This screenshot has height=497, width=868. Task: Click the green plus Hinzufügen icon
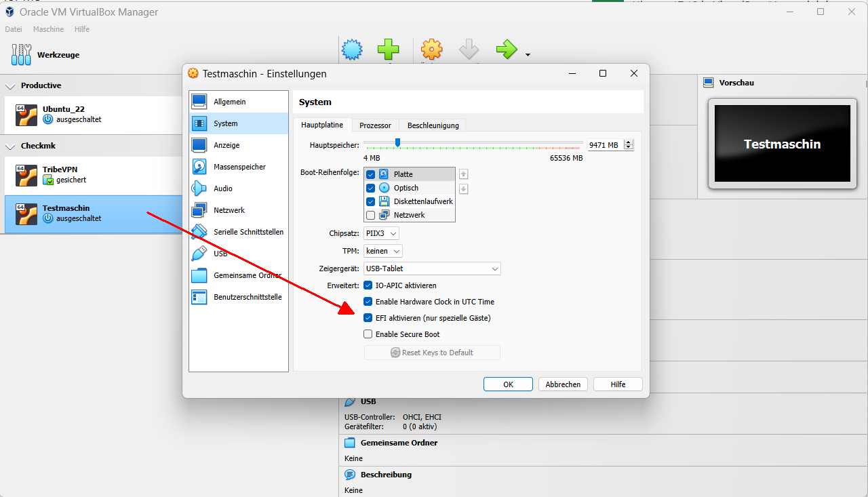[388, 49]
